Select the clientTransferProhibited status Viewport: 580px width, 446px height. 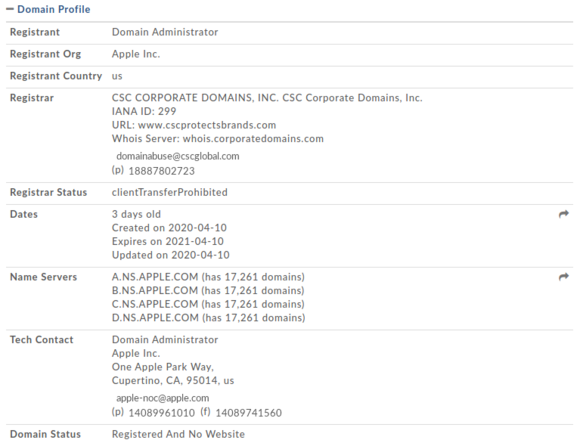point(170,192)
